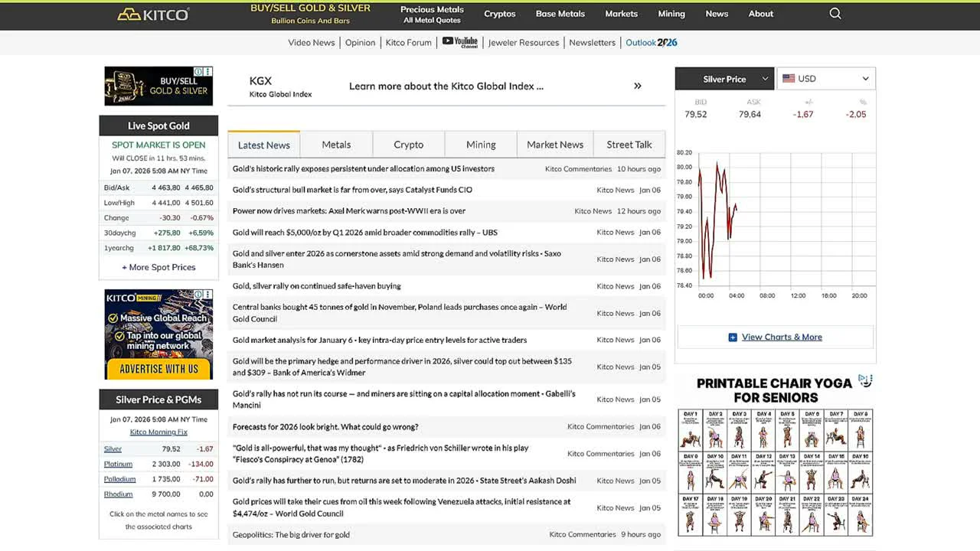Click the Platinum metal name link
The image size is (980, 551).
coord(118,464)
